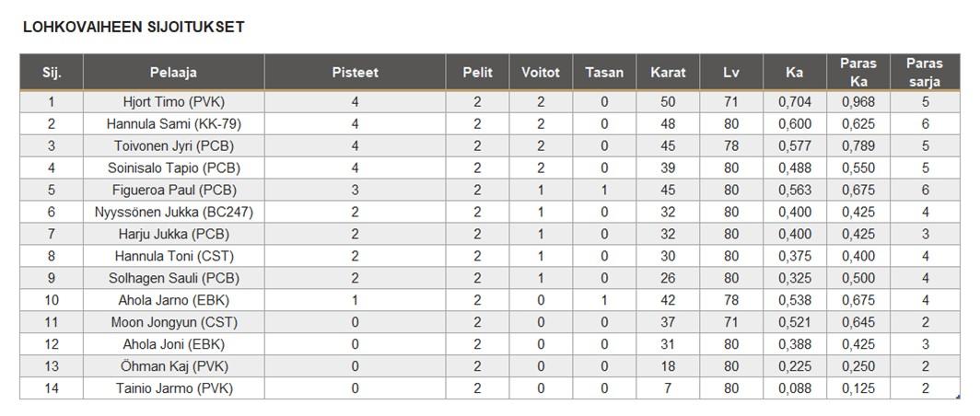Screen dimensions: 980x416
Task: Click the Lv column header
Action: (x=731, y=73)
